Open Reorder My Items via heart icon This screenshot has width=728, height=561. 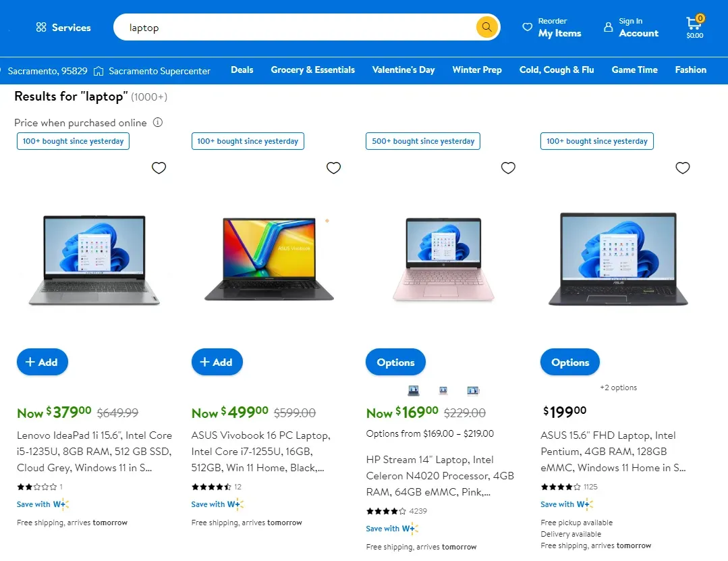tap(528, 27)
